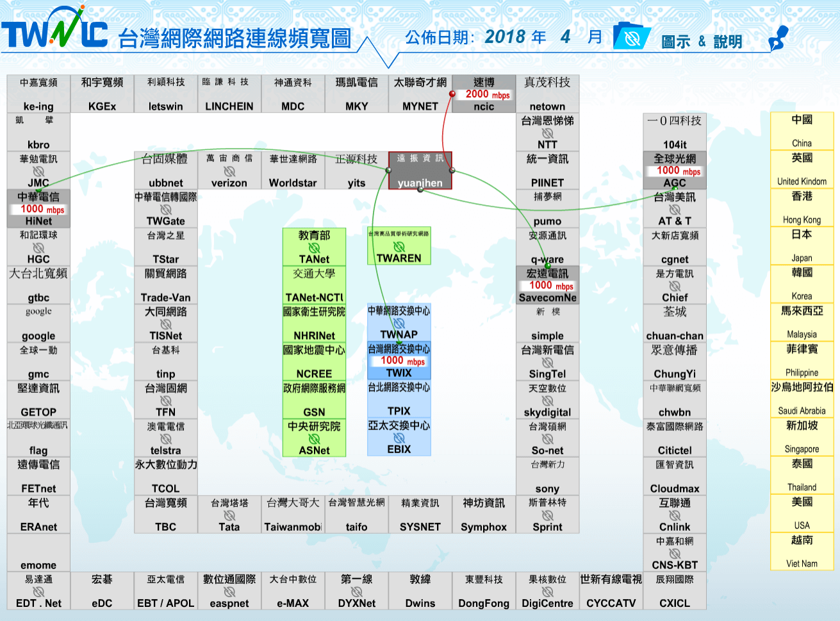Select the NCREE 國家地震中心 cell
Image resolution: width=840 pixels, height=621 pixels.
click(314, 362)
